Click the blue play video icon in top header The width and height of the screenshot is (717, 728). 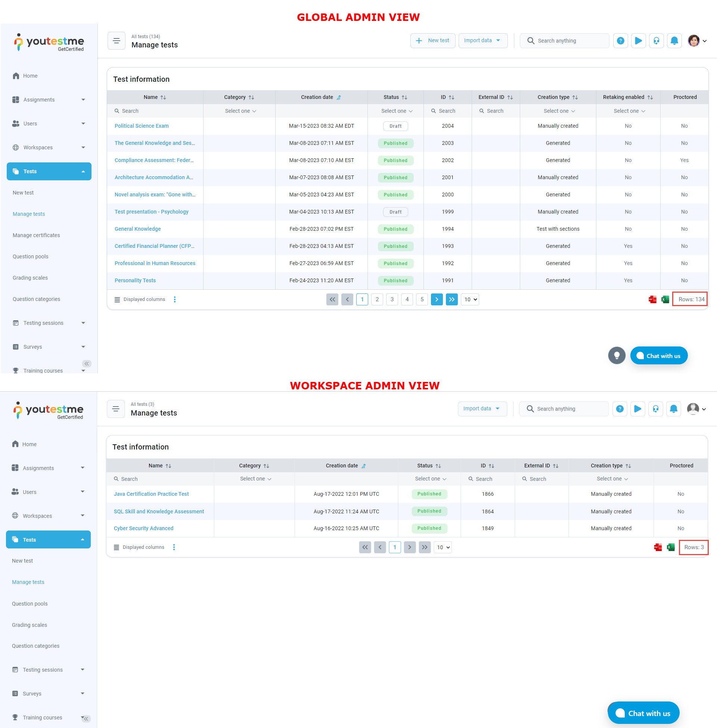coord(638,41)
